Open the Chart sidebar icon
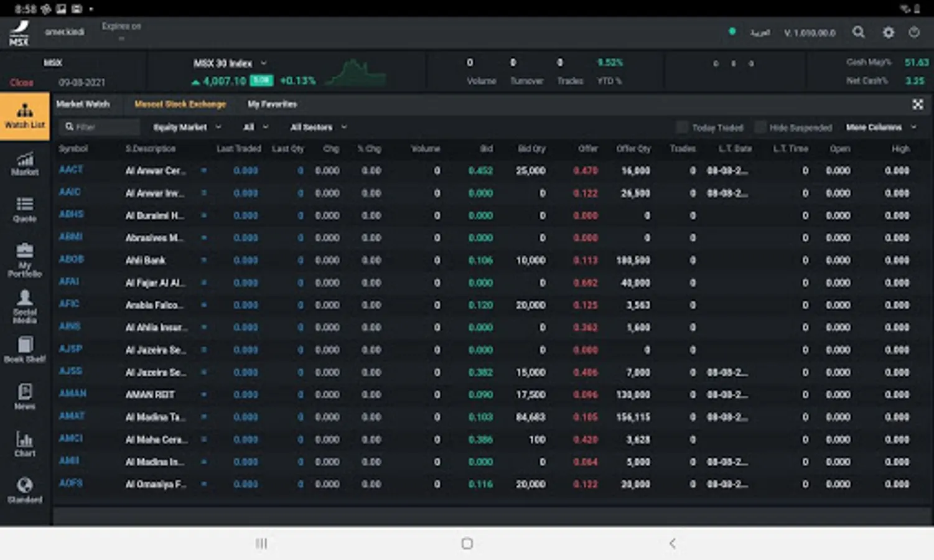 coord(24,444)
